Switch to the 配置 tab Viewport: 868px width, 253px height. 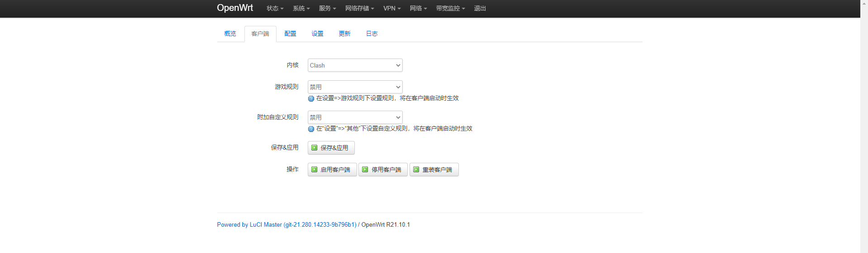coord(291,34)
